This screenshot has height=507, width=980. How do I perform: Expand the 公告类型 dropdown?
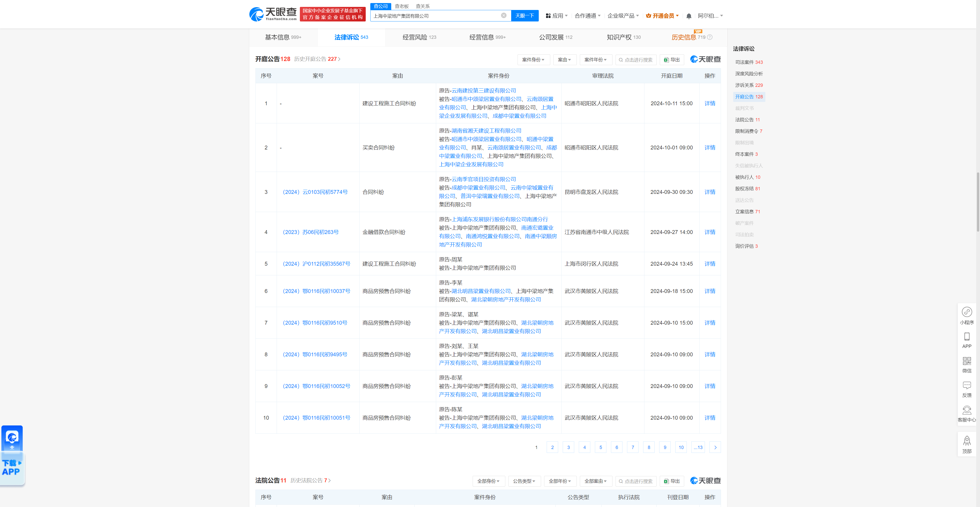(x=524, y=481)
